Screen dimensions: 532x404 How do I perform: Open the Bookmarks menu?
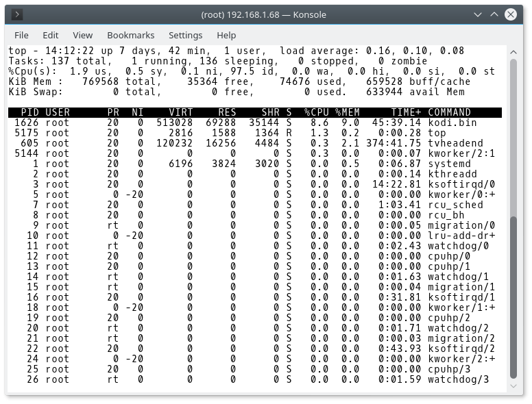click(130, 35)
